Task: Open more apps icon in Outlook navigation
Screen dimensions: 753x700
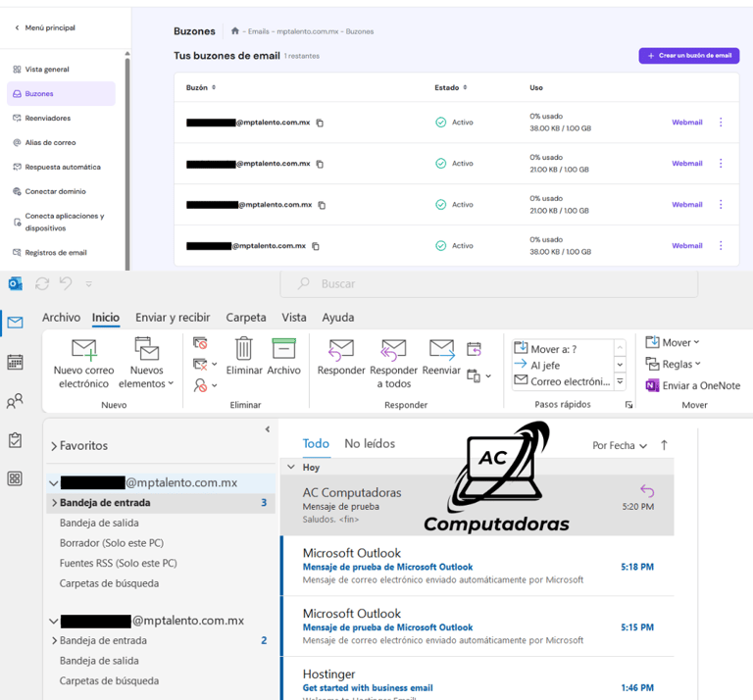Action: point(15,478)
